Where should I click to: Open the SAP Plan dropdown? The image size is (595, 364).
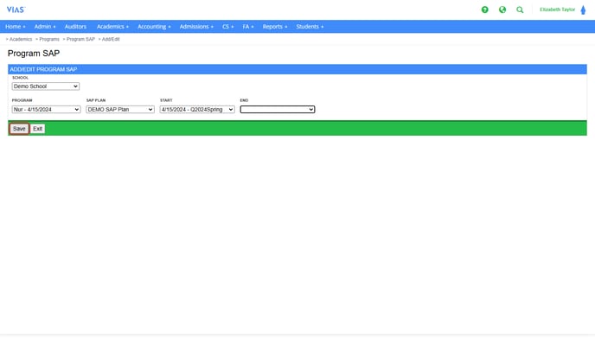click(x=120, y=110)
